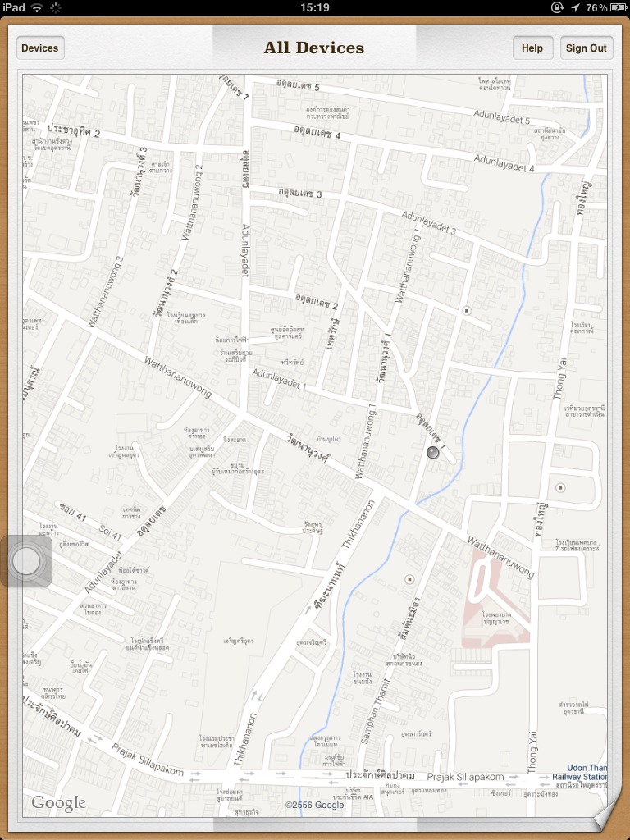Tap the clock in the status bar
The height and width of the screenshot is (840, 630).
click(x=315, y=7)
